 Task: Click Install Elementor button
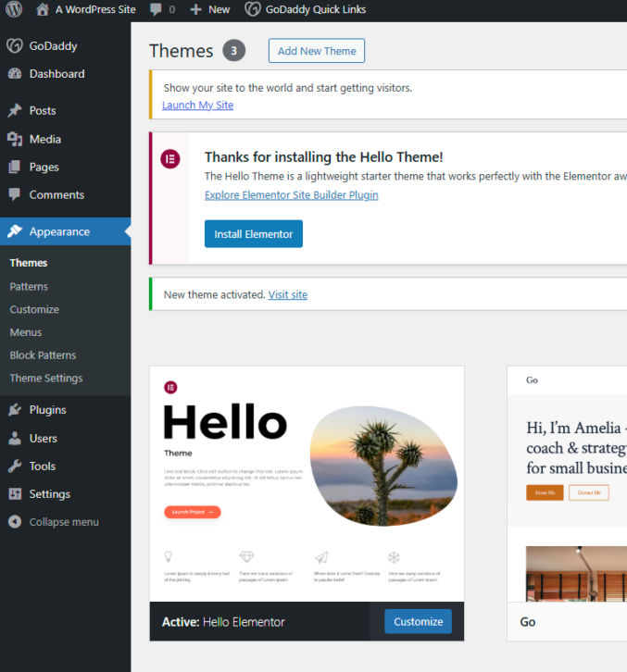[254, 234]
